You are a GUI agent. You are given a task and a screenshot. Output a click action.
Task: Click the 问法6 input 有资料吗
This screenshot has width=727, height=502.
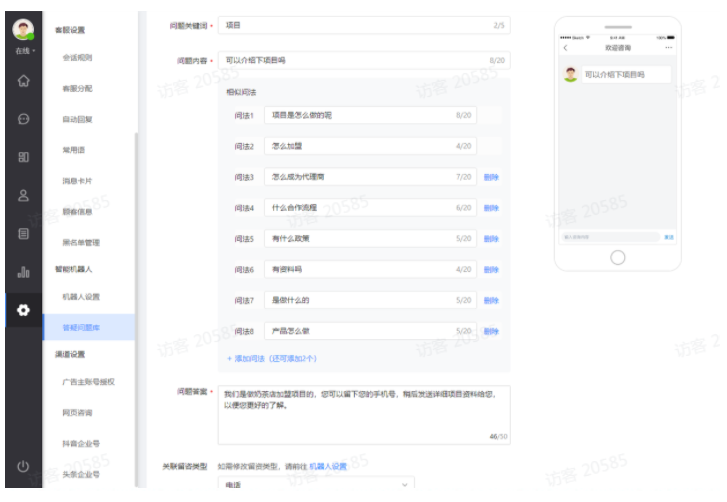click(x=370, y=269)
